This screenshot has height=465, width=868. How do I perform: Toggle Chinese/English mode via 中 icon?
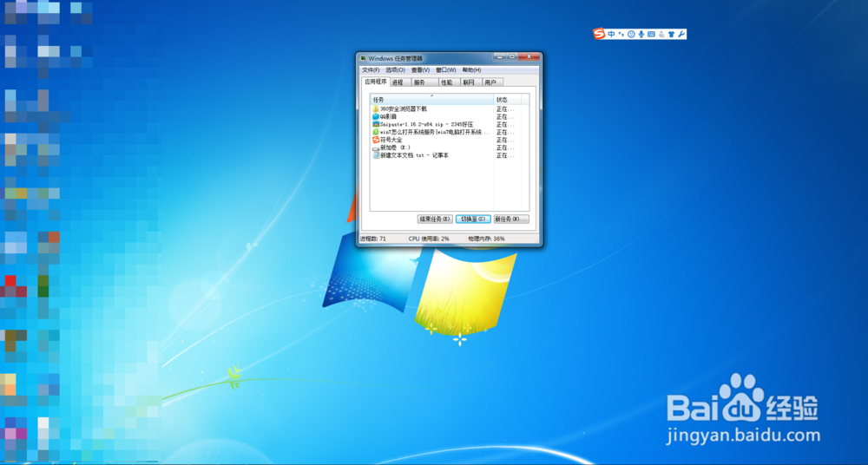coord(611,35)
